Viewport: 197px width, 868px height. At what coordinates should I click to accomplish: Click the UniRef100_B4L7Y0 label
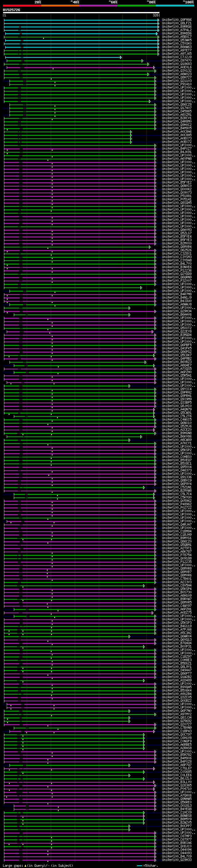pos(176,264)
